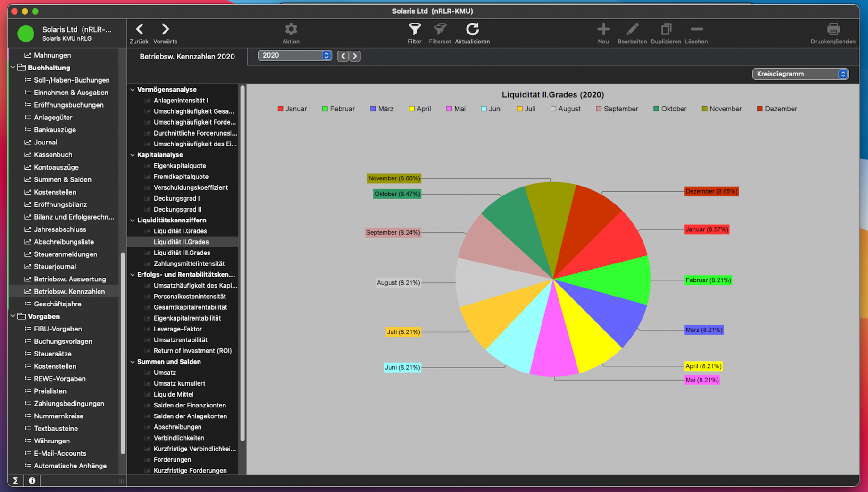
Task: Open the Aktion gear menu
Action: tap(291, 30)
